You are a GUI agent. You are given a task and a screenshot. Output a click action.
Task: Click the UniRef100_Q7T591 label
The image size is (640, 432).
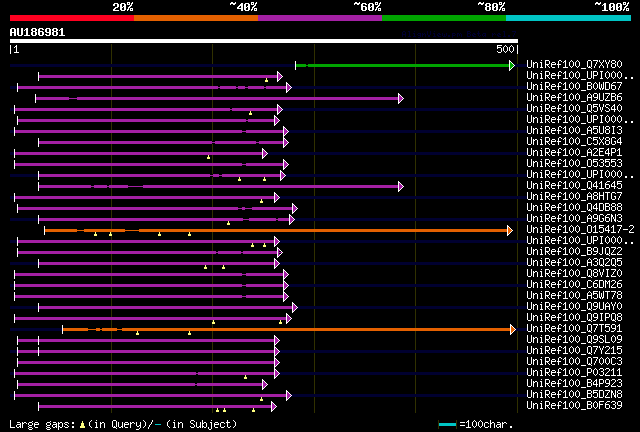(x=574, y=329)
